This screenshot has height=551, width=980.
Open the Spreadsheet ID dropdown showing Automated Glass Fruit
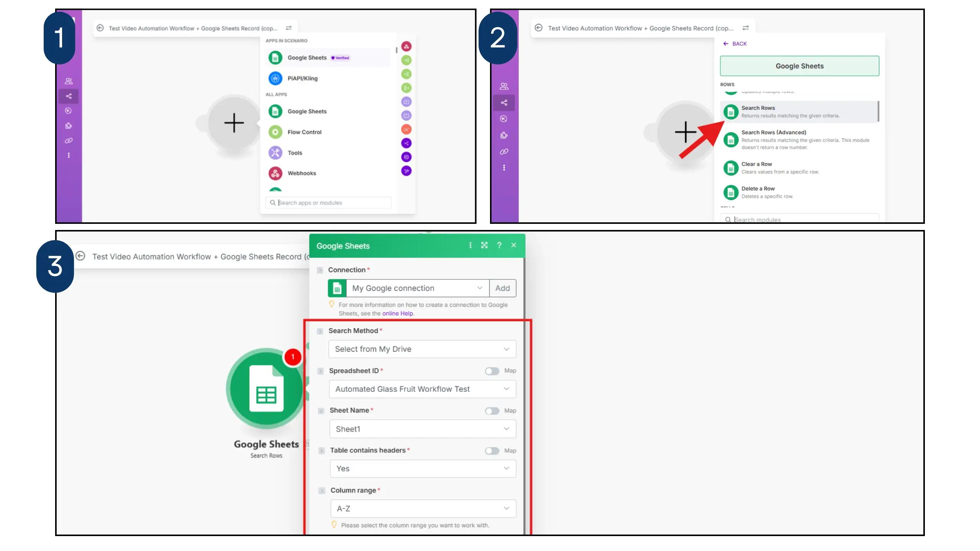coord(423,389)
